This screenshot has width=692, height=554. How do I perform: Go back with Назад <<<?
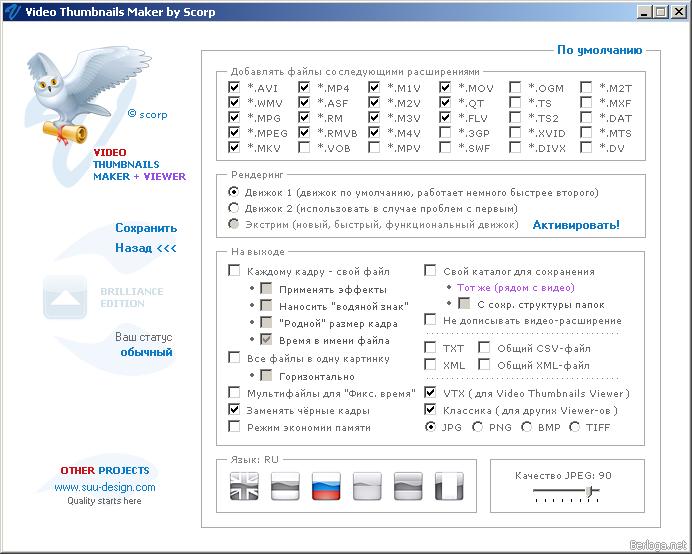click(146, 248)
